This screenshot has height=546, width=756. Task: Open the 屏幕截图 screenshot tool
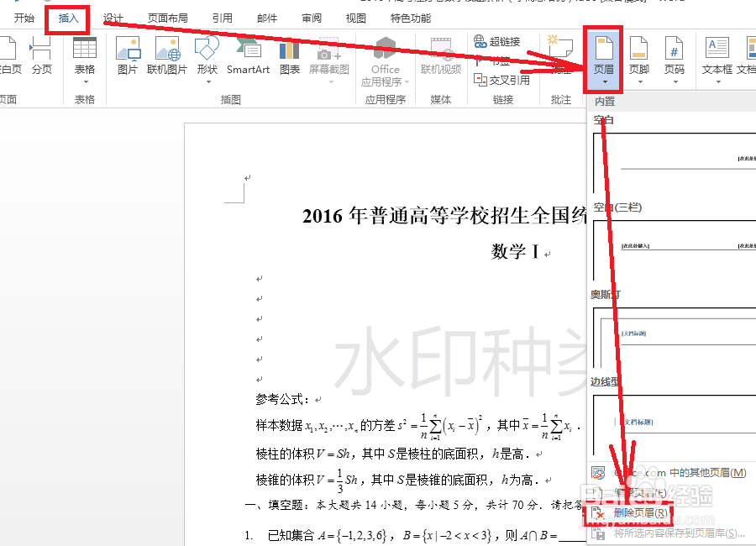point(328,57)
